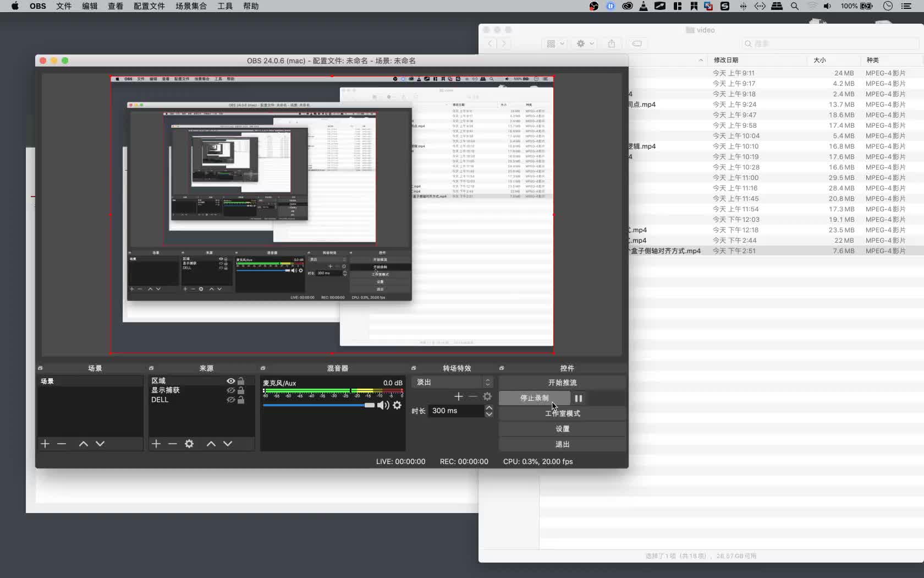Move source up in list

[211, 444]
